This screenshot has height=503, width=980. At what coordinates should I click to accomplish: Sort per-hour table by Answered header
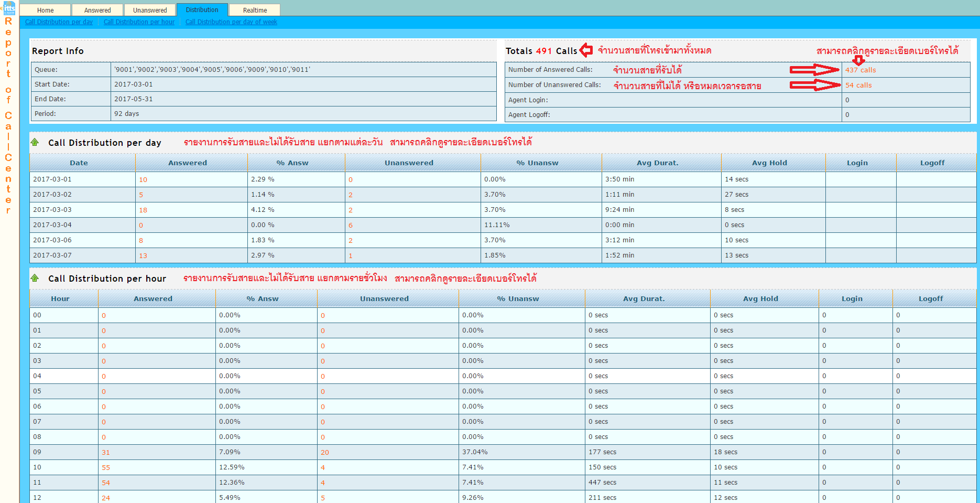[157, 298]
